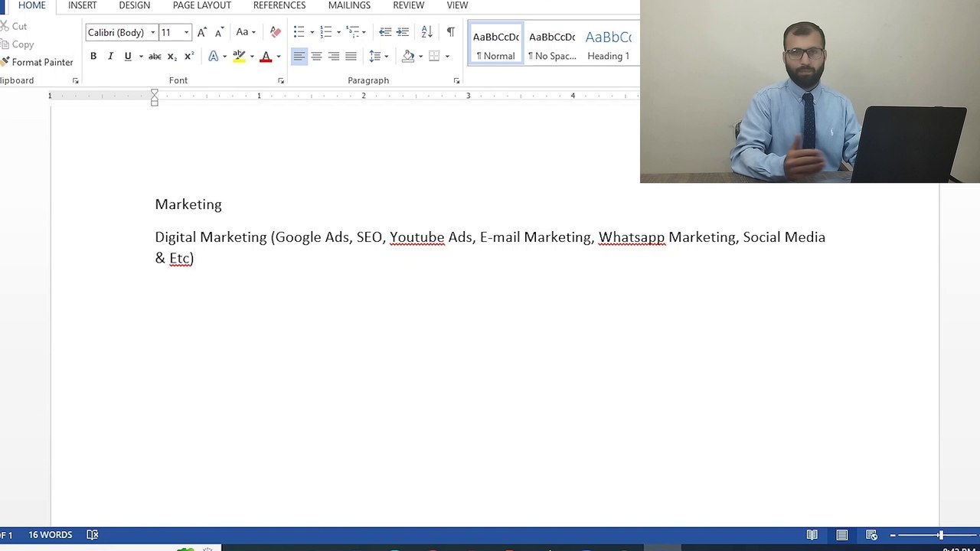Switch to Print Layout view
The image size is (980, 551).
tap(842, 535)
